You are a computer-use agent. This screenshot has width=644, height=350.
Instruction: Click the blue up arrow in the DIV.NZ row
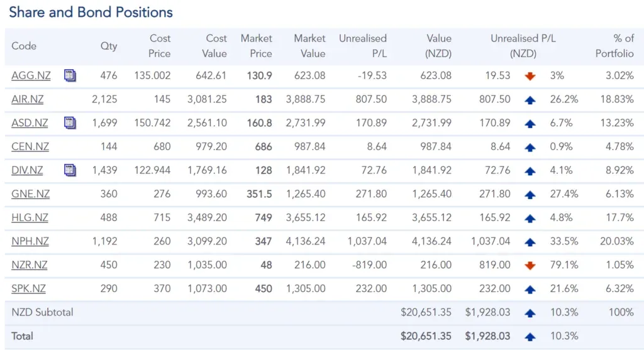coord(530,171)
